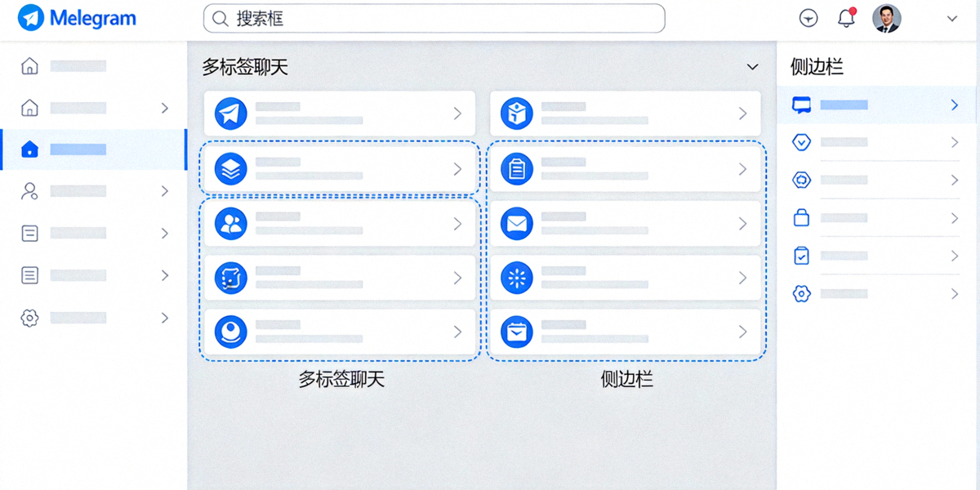Open the contacts person item in left navigation
The width and height of the screenshot is (980, 490).
29,190
